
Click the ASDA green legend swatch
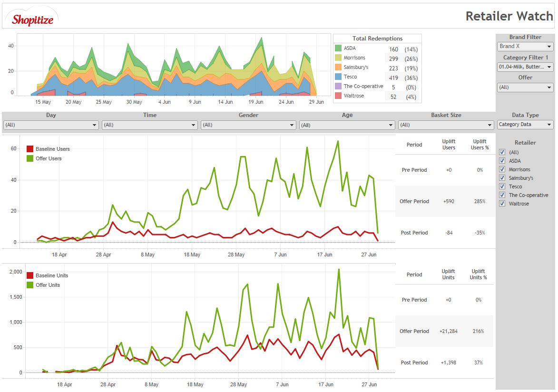pyautogui.click(x=338, y=49)
